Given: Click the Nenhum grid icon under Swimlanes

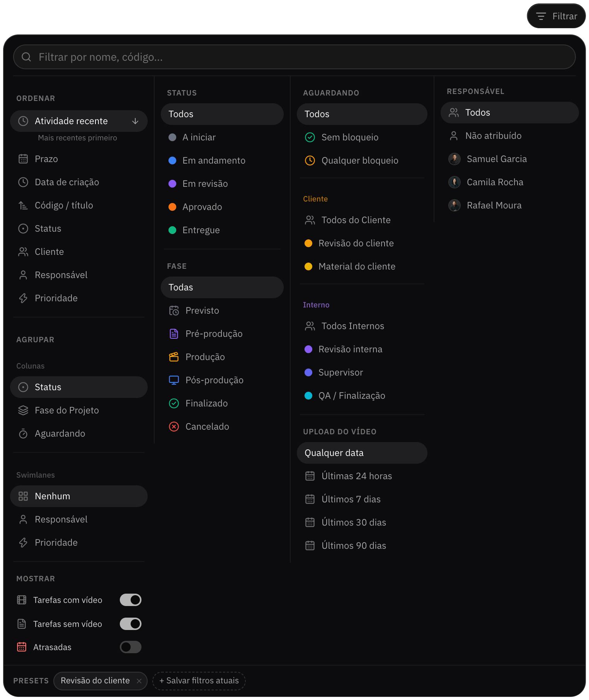Looking at the screenshot, I should pyautogui.click(x=23, y=496).
